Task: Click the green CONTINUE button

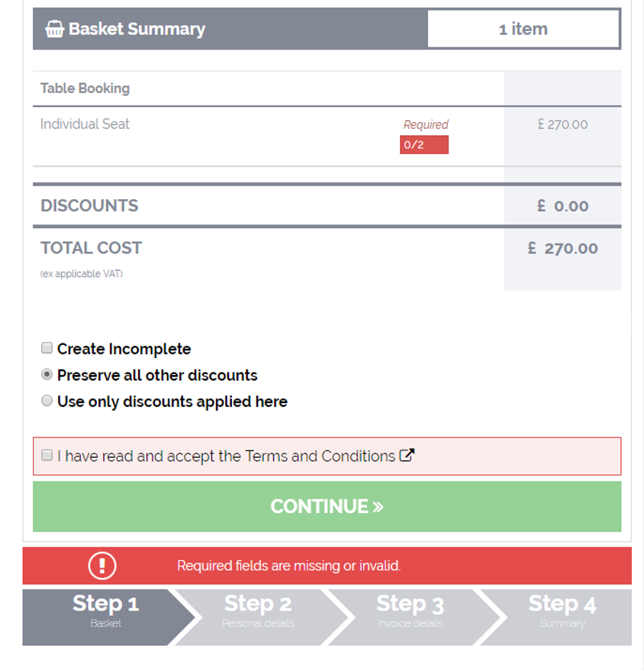Action: point(327,507)
